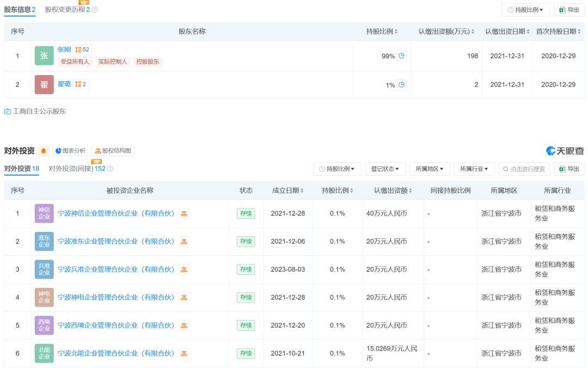
Task: Open the 所属地区 filter dropdown
Action: (430, 169)
